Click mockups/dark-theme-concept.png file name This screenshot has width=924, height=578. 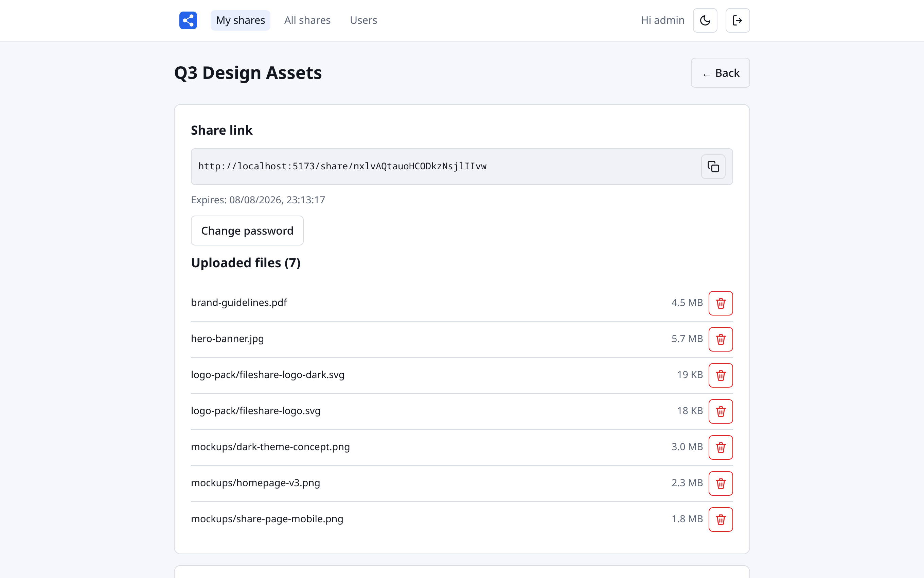point(270,447)
